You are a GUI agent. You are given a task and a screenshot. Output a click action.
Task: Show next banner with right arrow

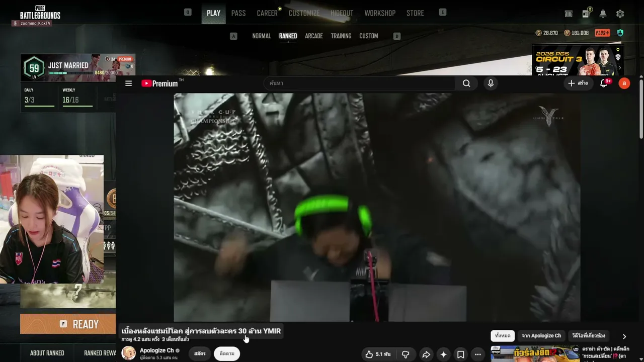[x=619, y=67]
